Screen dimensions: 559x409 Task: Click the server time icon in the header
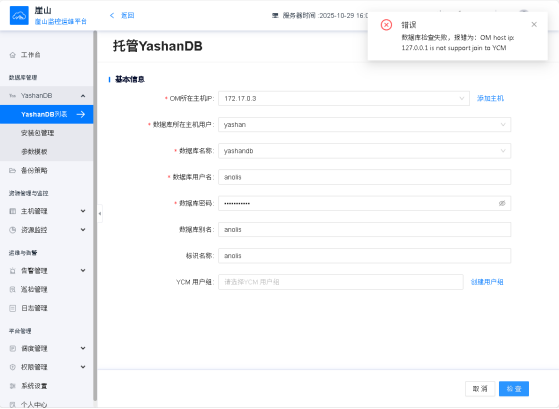[x=275, y=15]
